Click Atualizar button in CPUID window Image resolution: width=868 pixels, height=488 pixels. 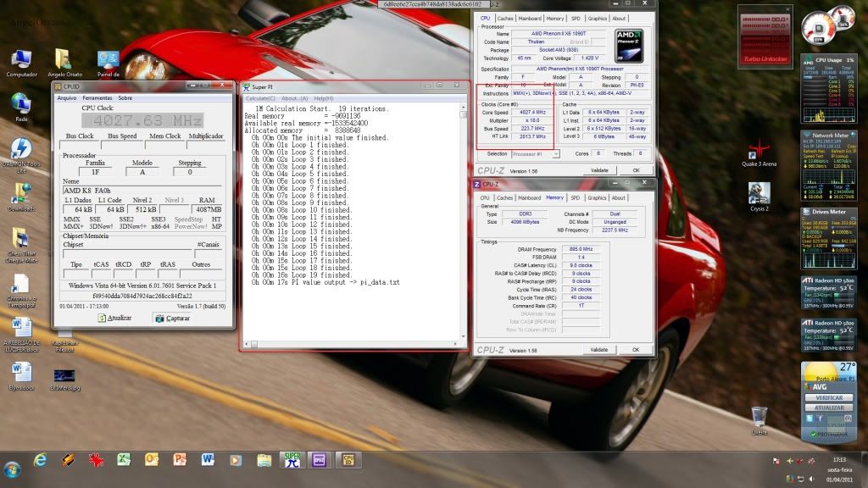[114, 319]
